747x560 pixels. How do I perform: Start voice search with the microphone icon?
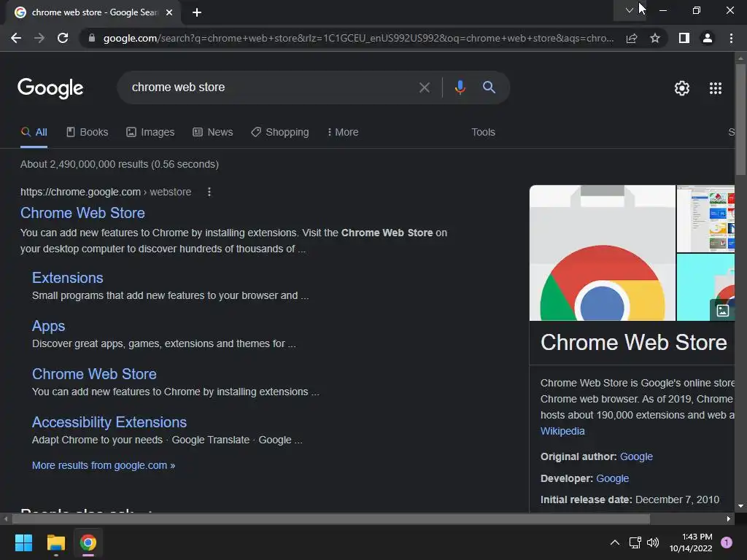pos(460,87)
